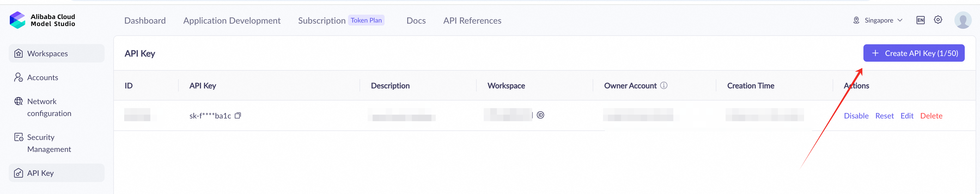Click the Network configuration globe icon

[18, 101]
